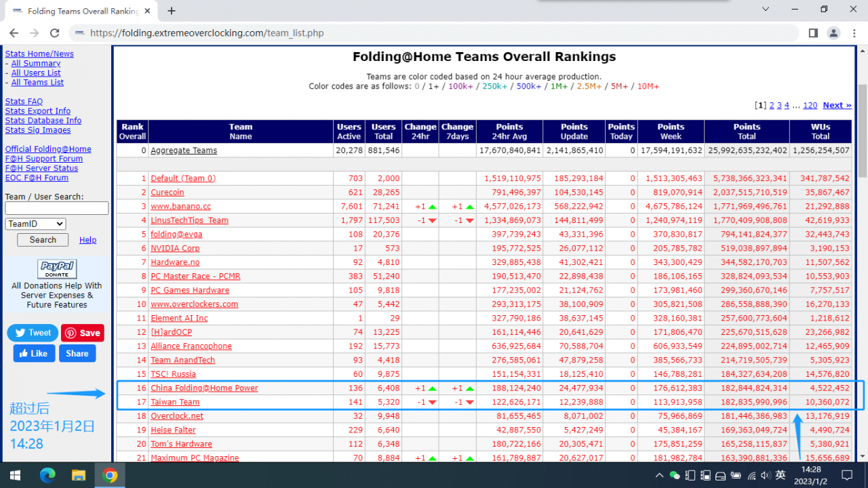The image size is (868, 488).
Task: Click the Twitter Tweet button
Action: 33,333
